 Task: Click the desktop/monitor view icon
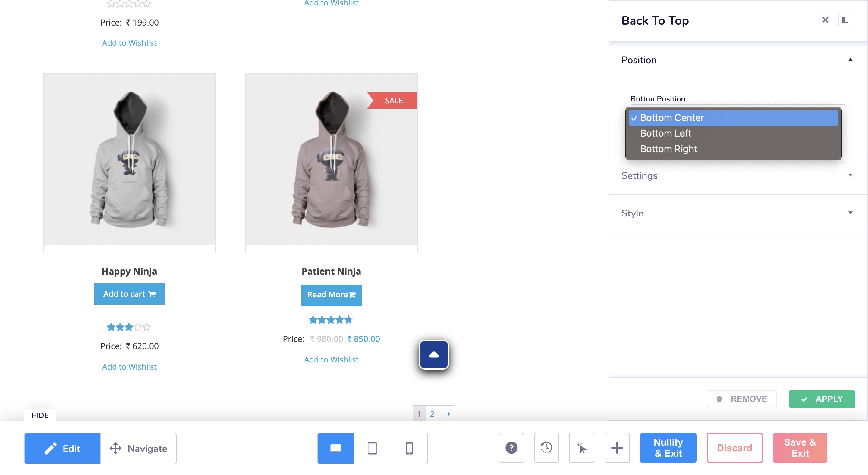tap(336, 448)
